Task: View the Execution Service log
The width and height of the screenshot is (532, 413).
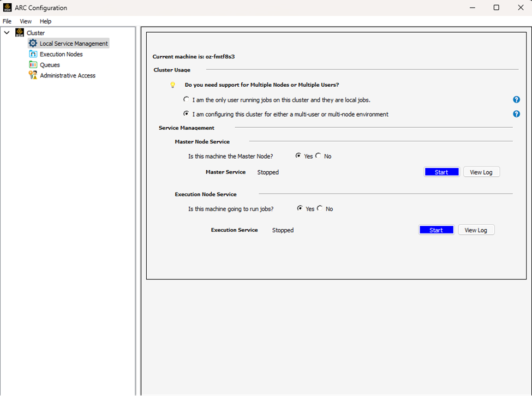Action: [x=476, y=230]
